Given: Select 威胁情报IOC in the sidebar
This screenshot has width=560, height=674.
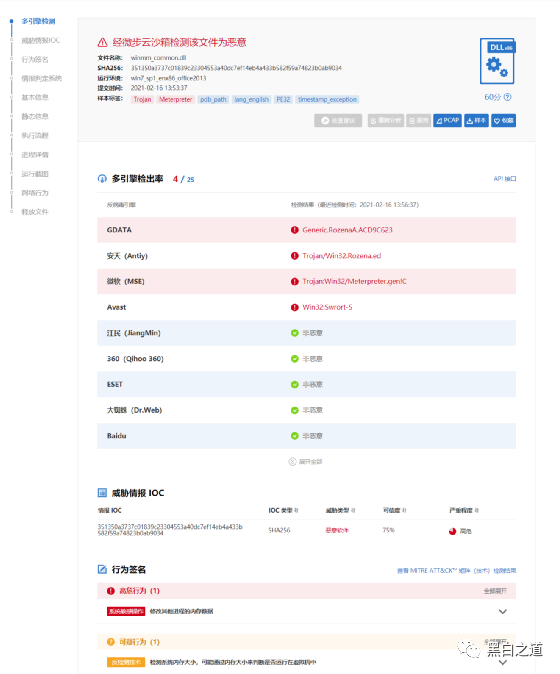Looking at the screenshot, I should 40,40.
